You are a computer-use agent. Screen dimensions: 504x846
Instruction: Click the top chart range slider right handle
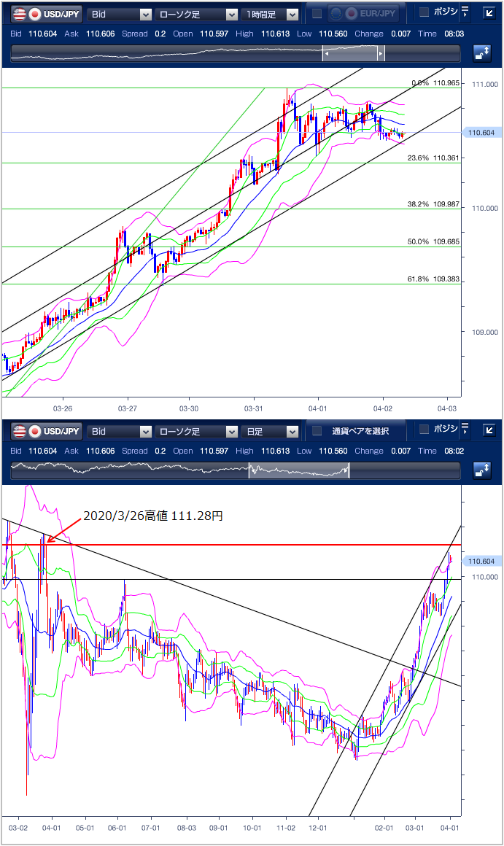(381, 53)
